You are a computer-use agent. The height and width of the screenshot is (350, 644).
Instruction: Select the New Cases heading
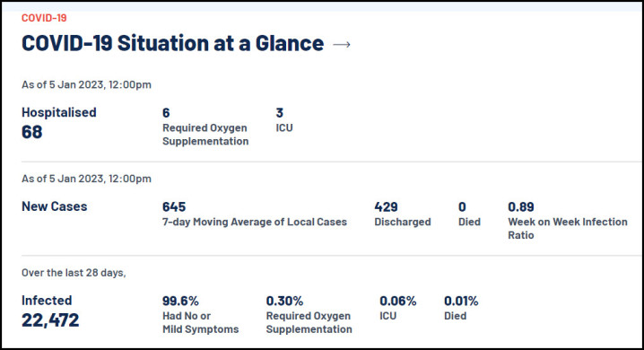point(54,206)
